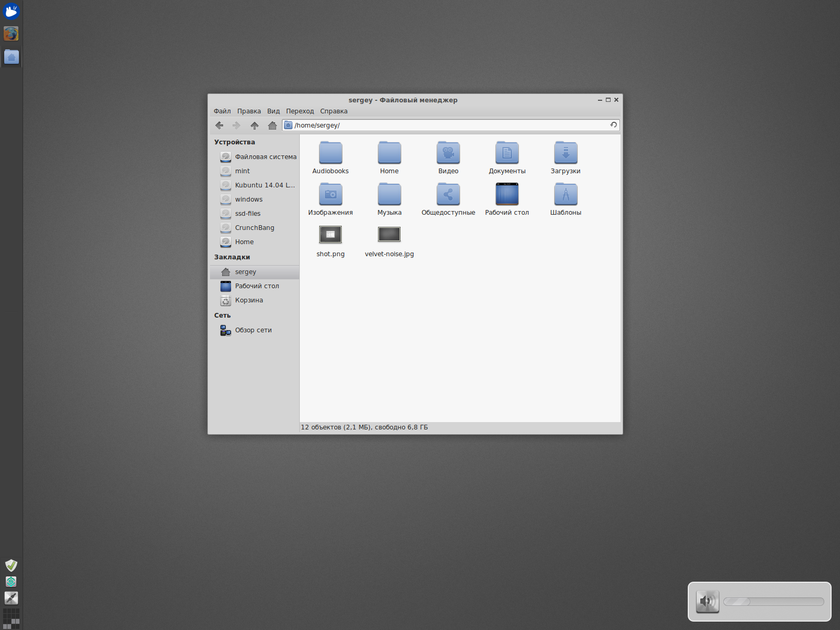Viewport: 840px width, 630px height.
Task: Open the Рабочий стол bookmark in sidebar
Action: [x=255, y=286]
